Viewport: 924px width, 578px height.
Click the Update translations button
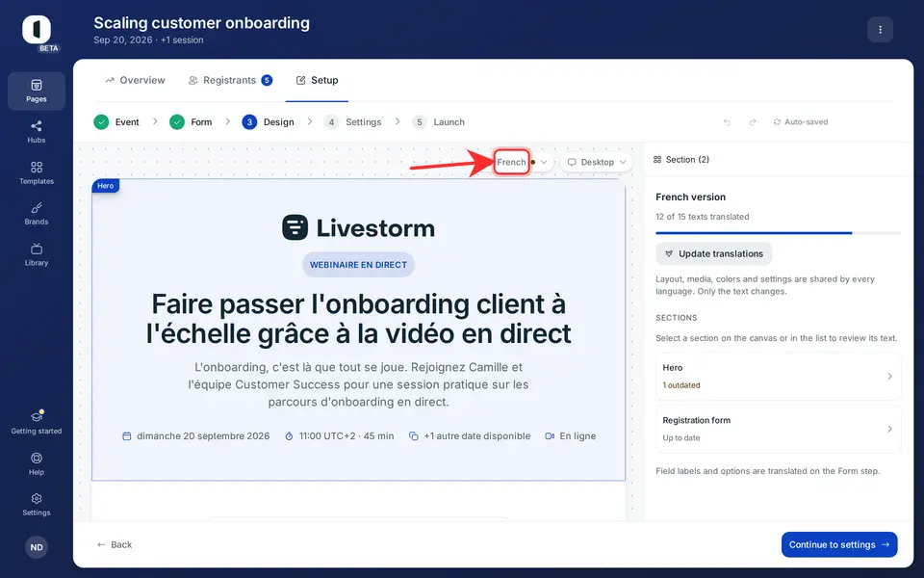pos(713,253)
